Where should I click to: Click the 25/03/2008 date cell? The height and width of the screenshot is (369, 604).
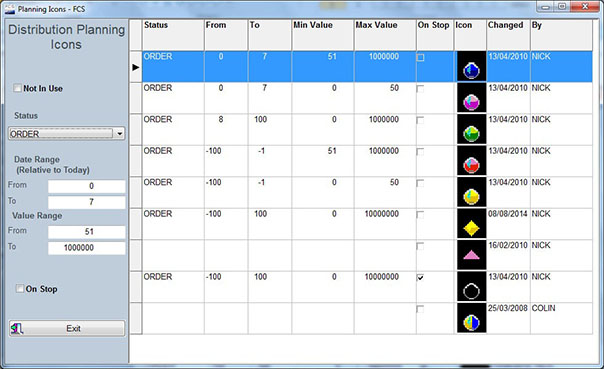coord(508,318)
